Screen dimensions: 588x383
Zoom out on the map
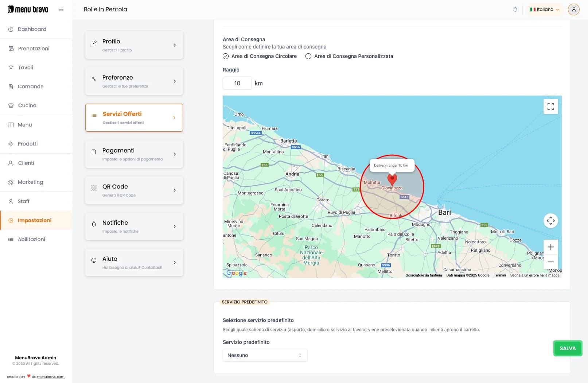click(x=550, y=262)
